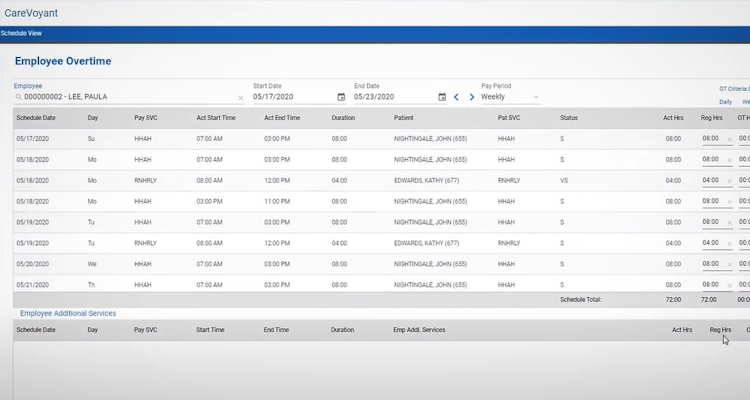Click the Schedule Total label

click(581, 300)
